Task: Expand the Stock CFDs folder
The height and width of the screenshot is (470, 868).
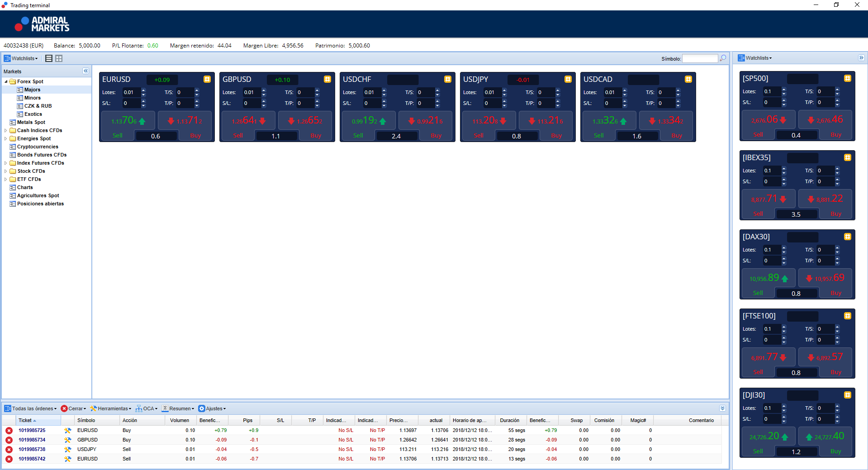Action: [x=6, y=171]
